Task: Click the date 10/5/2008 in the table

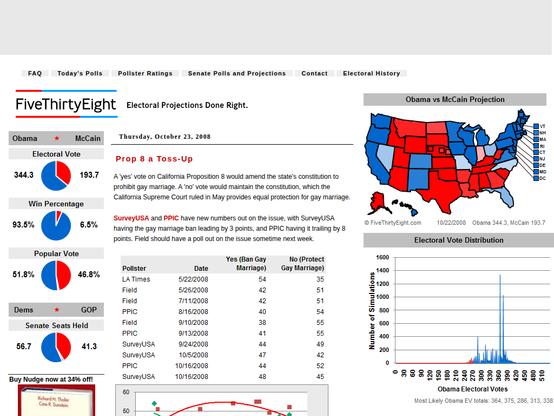Action: [193, 355]
